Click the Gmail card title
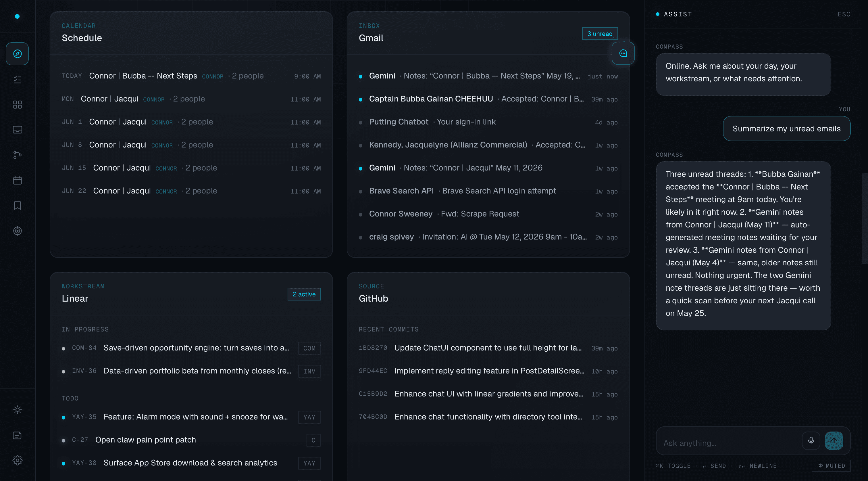Viewport: 868px width, 481px height. click(x=371, y=38)
